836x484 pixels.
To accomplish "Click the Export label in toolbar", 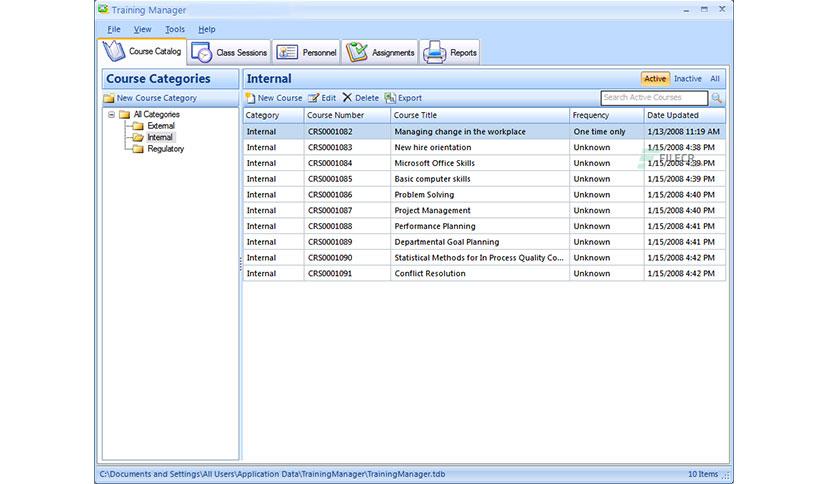I will [x=410, y=98].
